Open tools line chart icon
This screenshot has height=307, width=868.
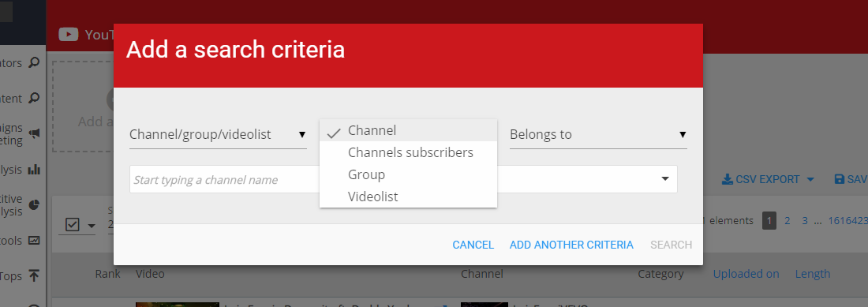click(x=34, y=241)
